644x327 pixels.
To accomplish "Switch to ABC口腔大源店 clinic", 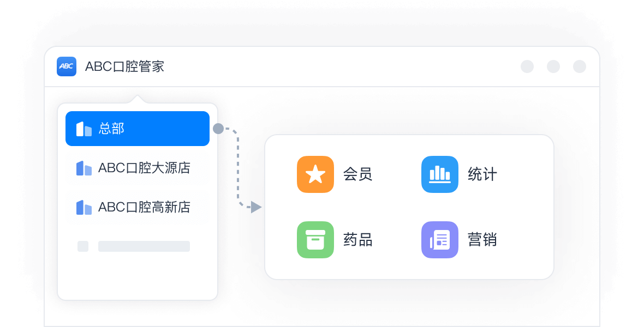I will 144,168.
